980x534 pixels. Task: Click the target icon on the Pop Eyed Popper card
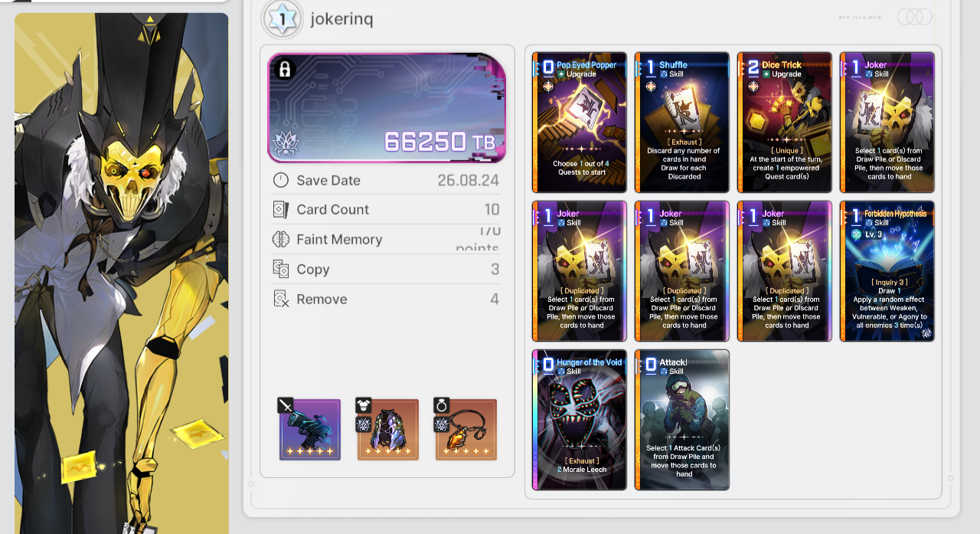(x=547, y=87)
